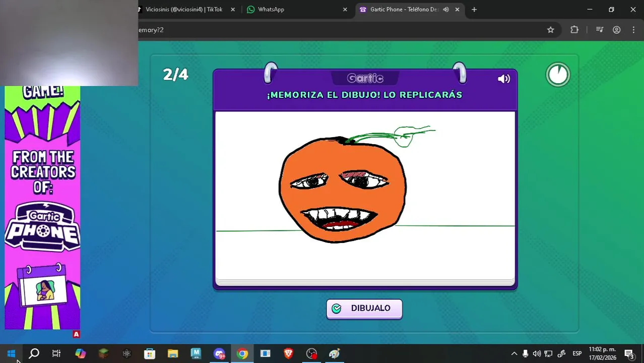This screenshot has height=363, width=644.
Task: Close the Viciosinis TikTok tab
Action: coord(233,10)
